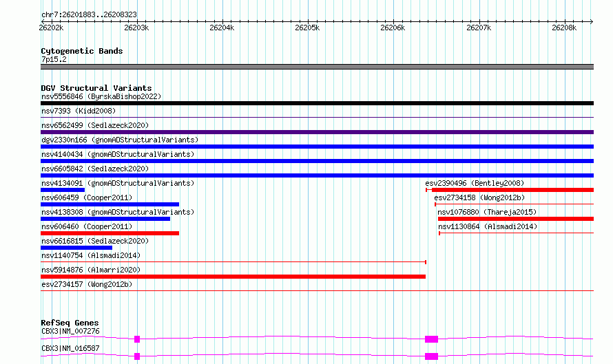Open the nsv6616815 (Sedlazeck2020) label

point(95,241)
